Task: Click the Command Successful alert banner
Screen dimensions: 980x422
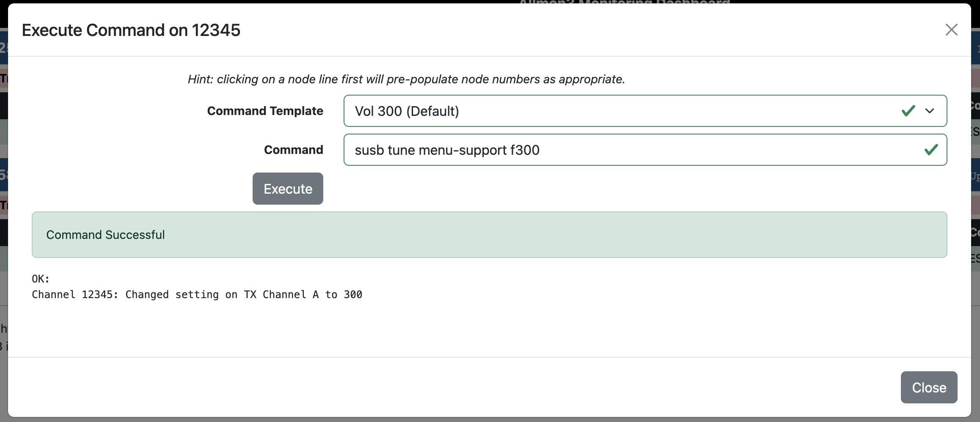Action: 489,235
